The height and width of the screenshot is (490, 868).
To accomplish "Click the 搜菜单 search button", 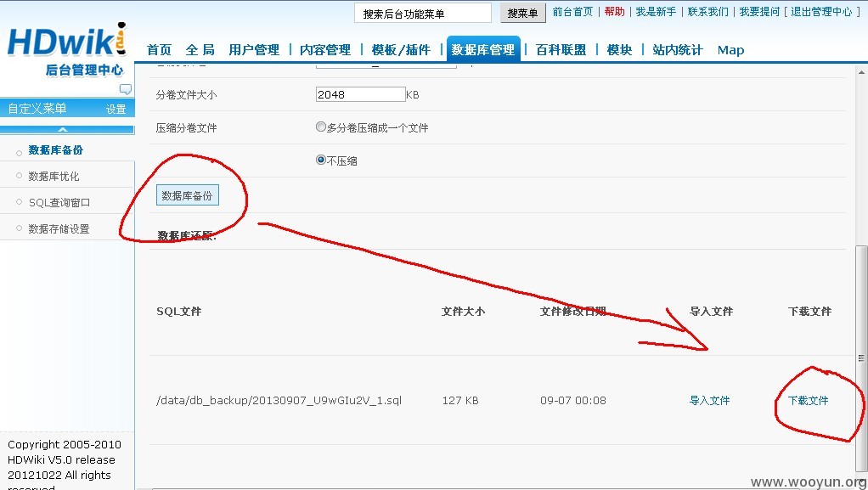I will tap(522, 13).
